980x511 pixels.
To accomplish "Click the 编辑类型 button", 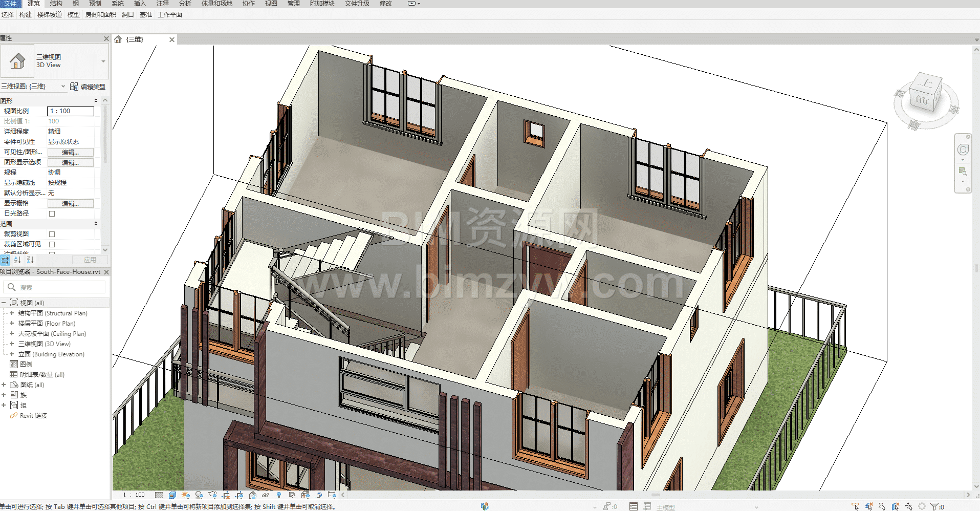I will [x=88, y=87].
